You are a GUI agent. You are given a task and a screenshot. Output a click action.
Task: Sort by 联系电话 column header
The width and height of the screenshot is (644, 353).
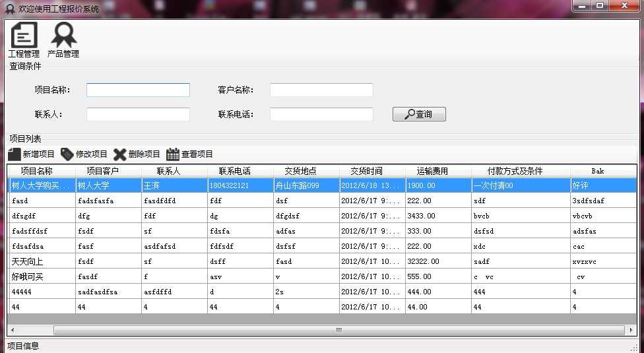(241, 171)
